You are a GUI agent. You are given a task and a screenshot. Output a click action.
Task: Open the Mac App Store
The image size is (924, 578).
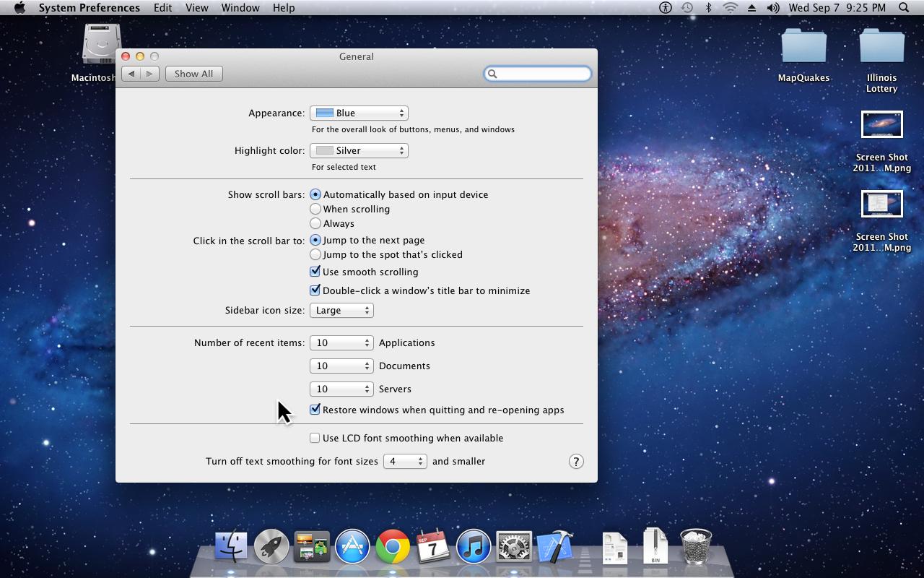point(352,546)
